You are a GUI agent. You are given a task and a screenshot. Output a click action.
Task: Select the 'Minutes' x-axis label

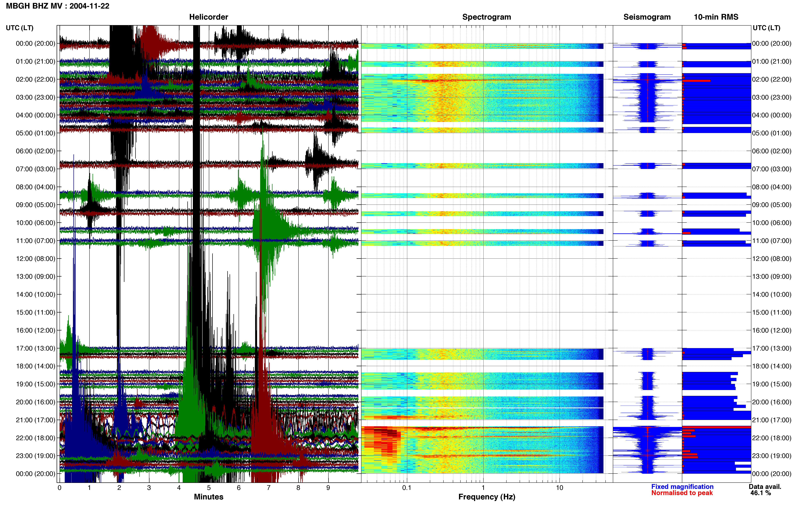click(x=209, y=497)
